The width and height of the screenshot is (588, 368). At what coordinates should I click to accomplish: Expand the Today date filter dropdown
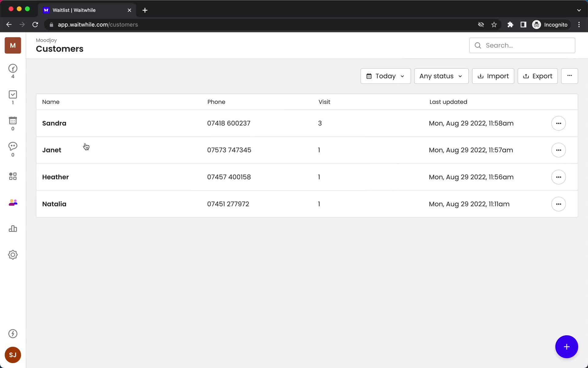[x=385, y=76]
